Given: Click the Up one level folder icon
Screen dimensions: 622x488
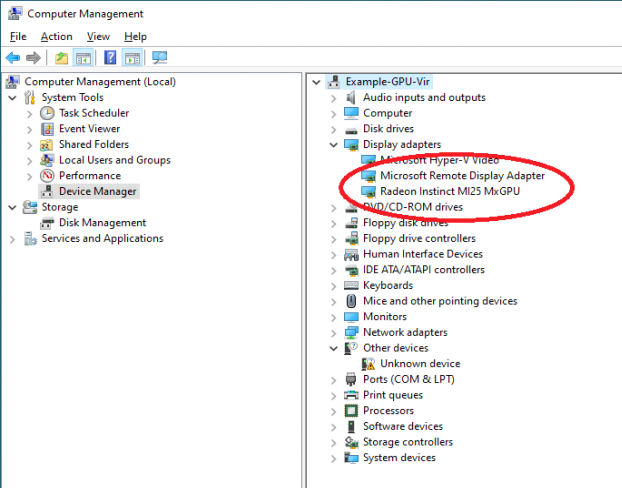Looking at the screenshot, I should (61, 58).
